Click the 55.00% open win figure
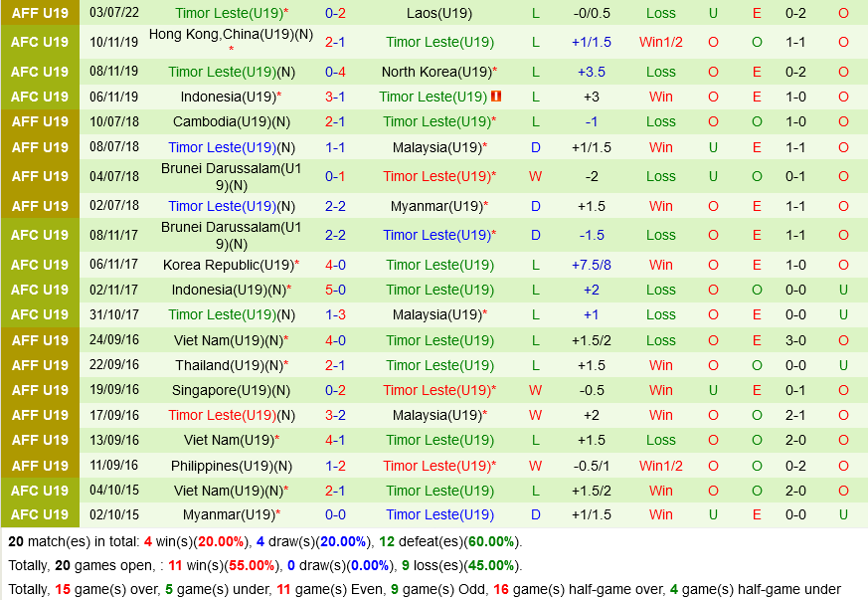868x600 pixels. coord(252,565)
